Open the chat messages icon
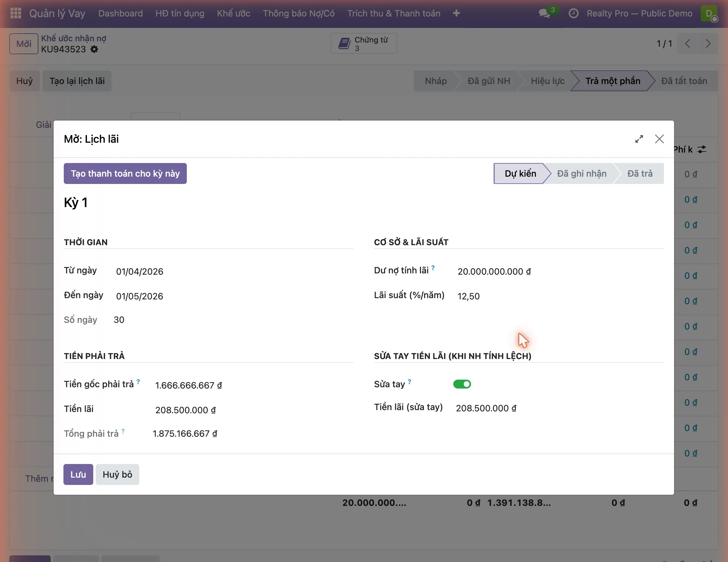The width and height of the screenshot is (728, 562). (x=544, y=13)
